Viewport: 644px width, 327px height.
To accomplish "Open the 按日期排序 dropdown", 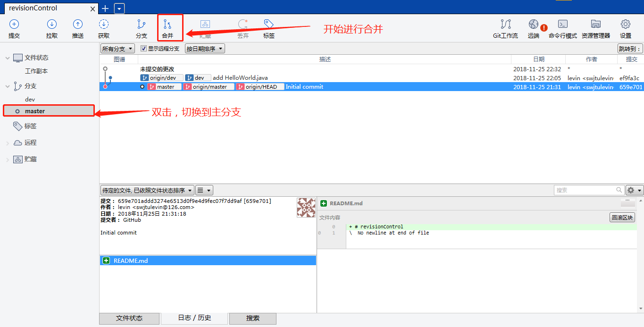I will tap(205, 49).
